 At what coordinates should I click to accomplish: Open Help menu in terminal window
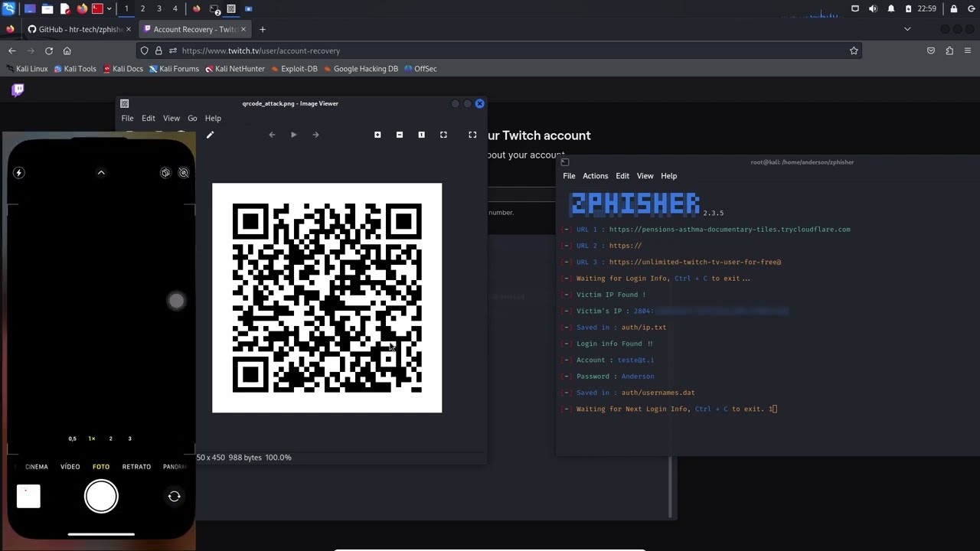(x=669, y=176)
